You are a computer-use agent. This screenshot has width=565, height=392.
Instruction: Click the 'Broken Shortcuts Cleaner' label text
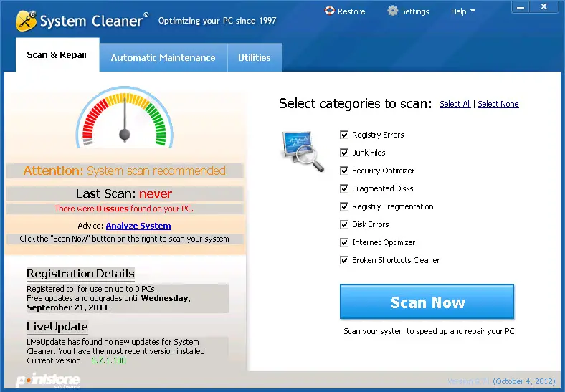[396, 260]
